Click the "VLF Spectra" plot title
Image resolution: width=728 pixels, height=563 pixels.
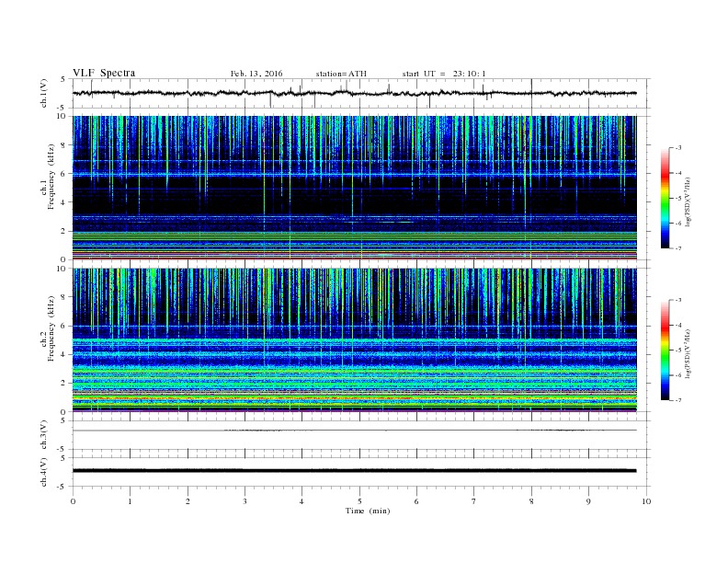click(x=104, y=73)
